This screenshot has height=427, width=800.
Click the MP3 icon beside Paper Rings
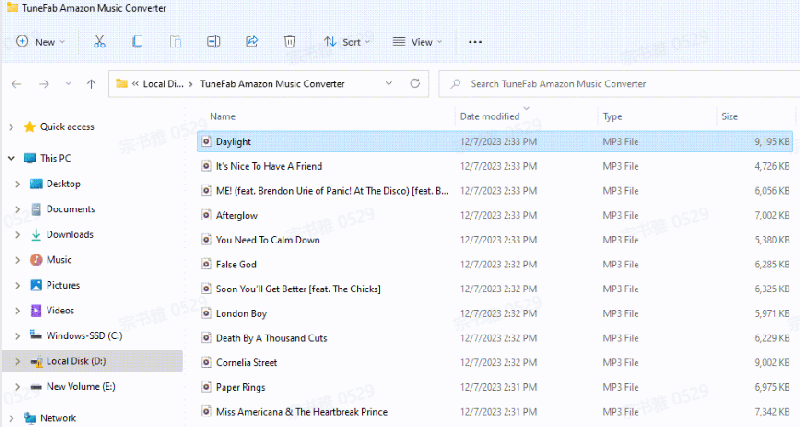(x=206, y=387)
